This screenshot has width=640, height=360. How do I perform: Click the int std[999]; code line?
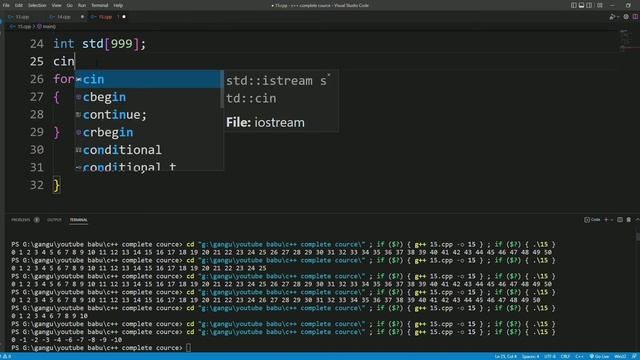coord(99,44)
